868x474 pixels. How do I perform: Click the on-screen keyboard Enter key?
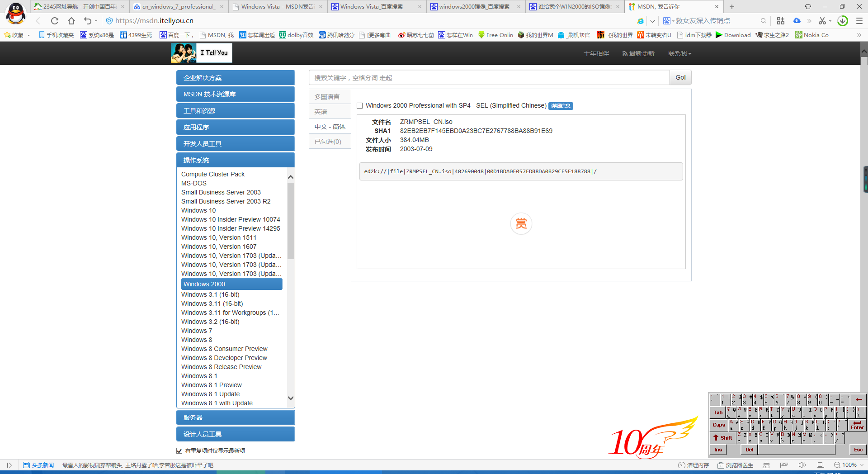coord(857,425)
